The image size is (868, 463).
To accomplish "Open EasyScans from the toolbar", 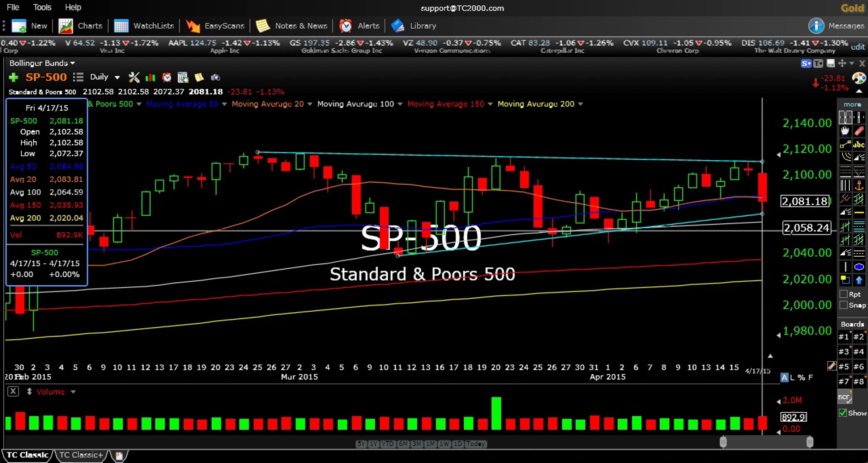I will pos(215,26).
